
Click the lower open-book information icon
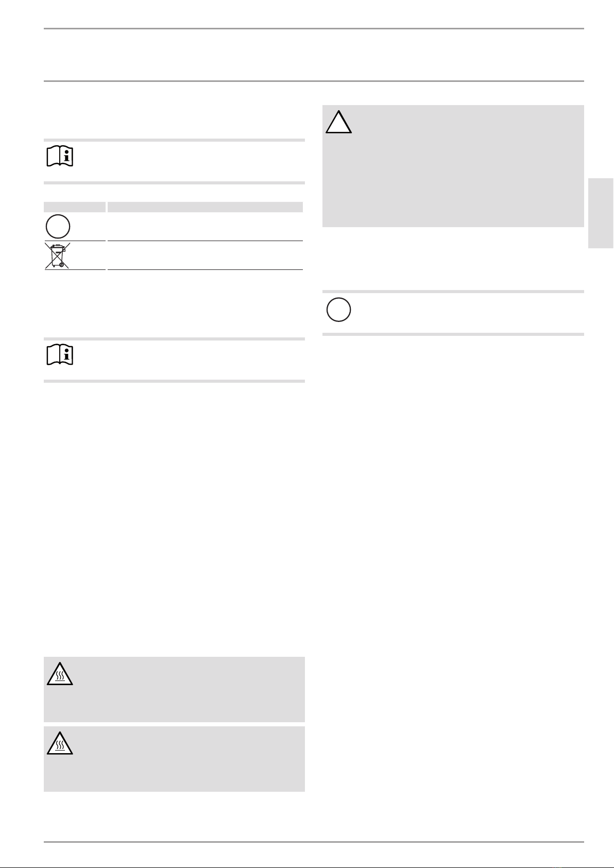coord(60,355)
